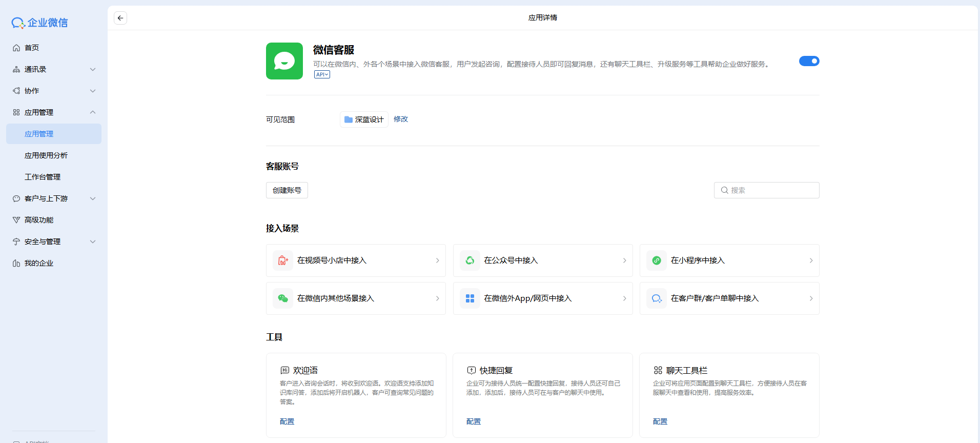
Task: Click the 快捷回复 tool title
Action: (x=496, y=370)
